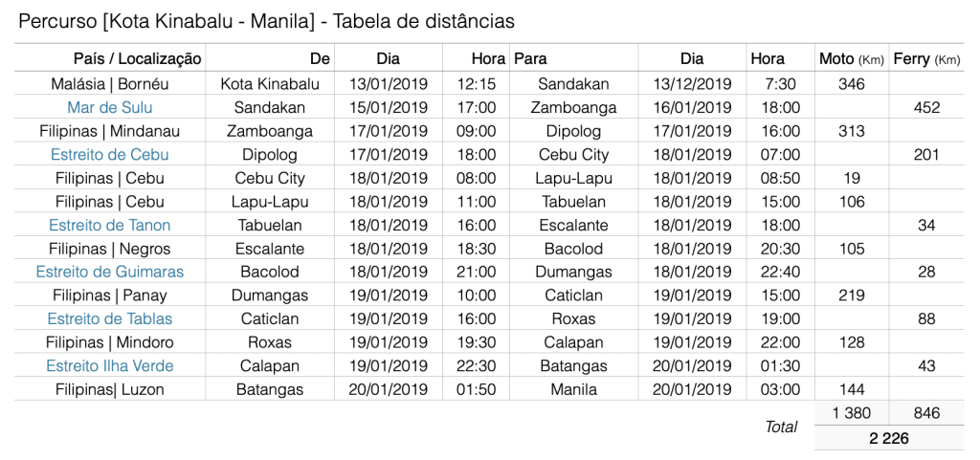The height and width of the screenshot is (460, 980).
Task: Click the País / Localização column header
Action: [x=137, y=58]
